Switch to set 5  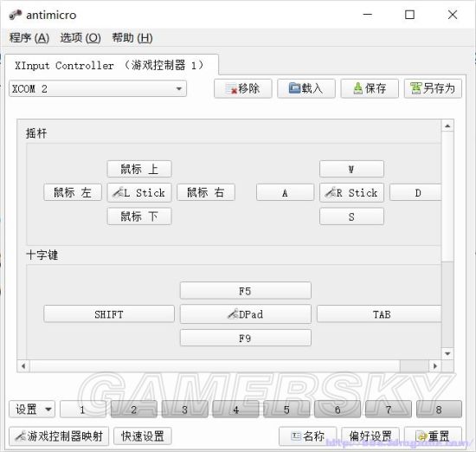(x=286, y=410)
